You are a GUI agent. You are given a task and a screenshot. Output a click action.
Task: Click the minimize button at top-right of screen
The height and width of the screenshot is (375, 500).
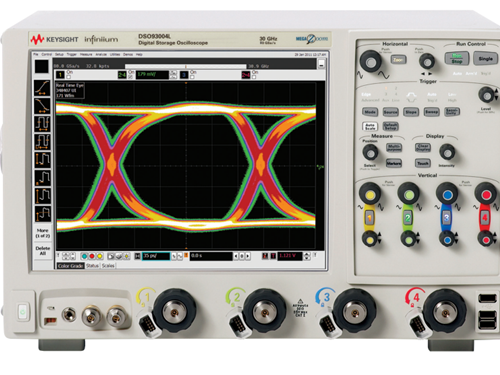[321, 64]
